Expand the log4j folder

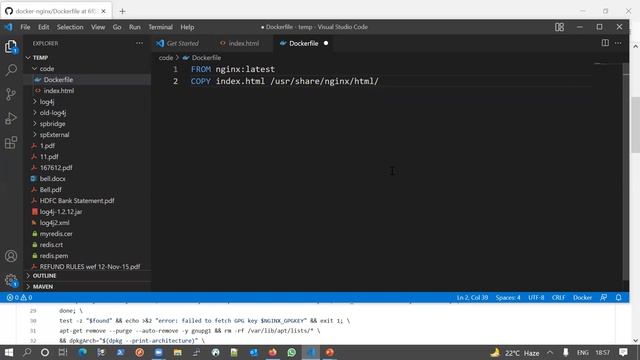35,102
